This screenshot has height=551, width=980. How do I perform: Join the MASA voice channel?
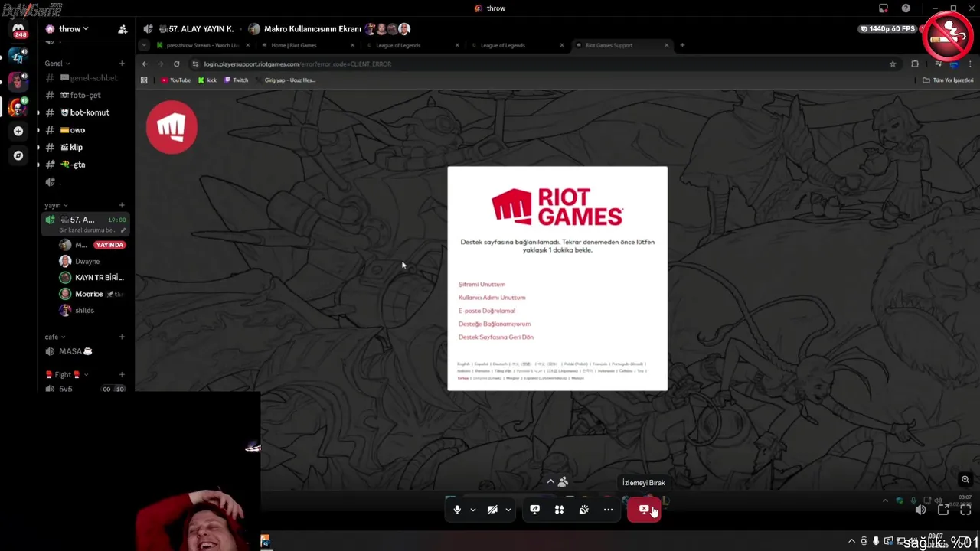click(84, 351)
